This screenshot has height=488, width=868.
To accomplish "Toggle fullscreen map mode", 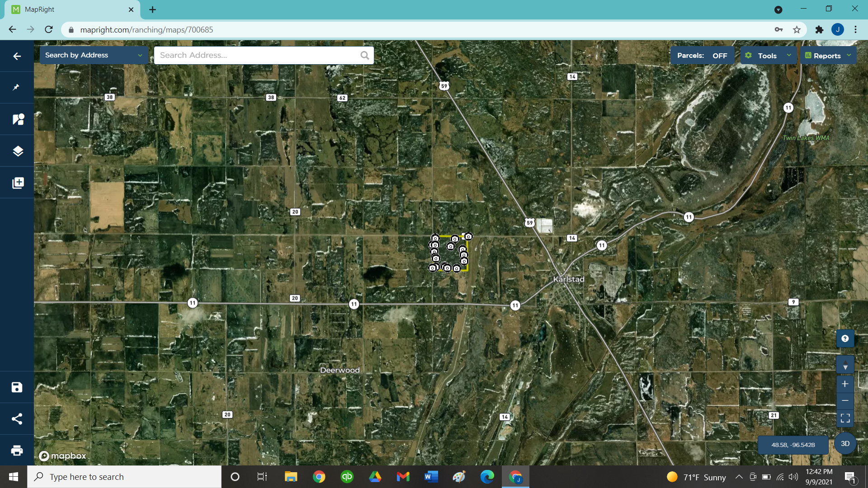I will click(845, 418).
